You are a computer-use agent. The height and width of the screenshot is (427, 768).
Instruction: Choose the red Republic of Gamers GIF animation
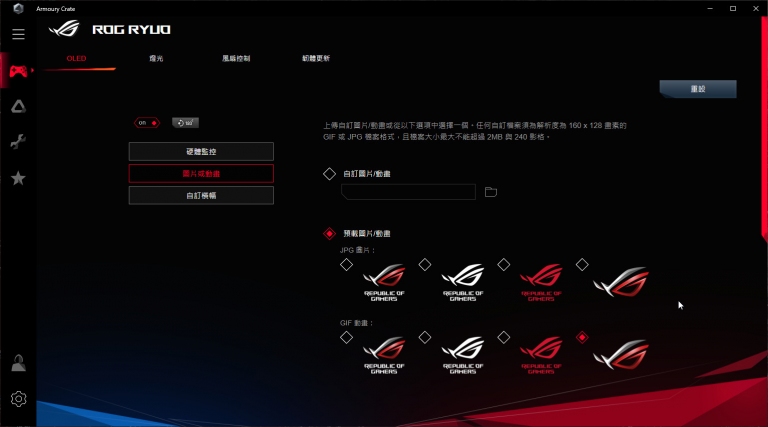(504, 337)
